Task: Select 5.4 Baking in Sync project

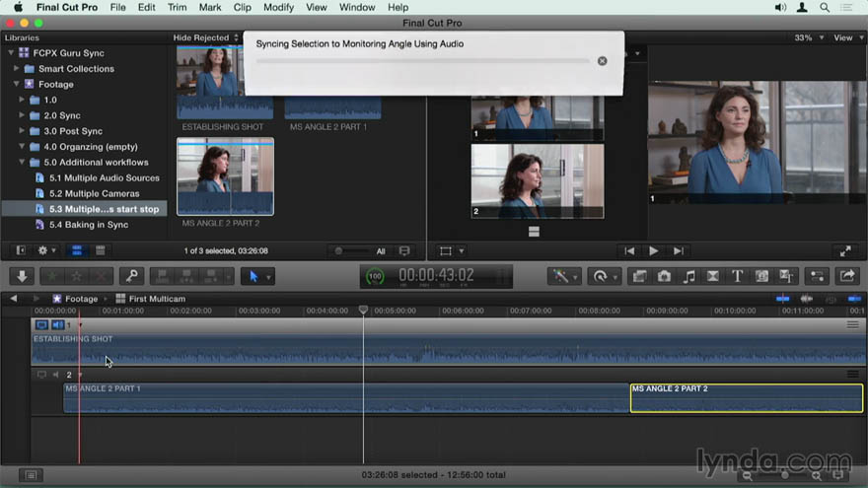Action: click(89, 225)
